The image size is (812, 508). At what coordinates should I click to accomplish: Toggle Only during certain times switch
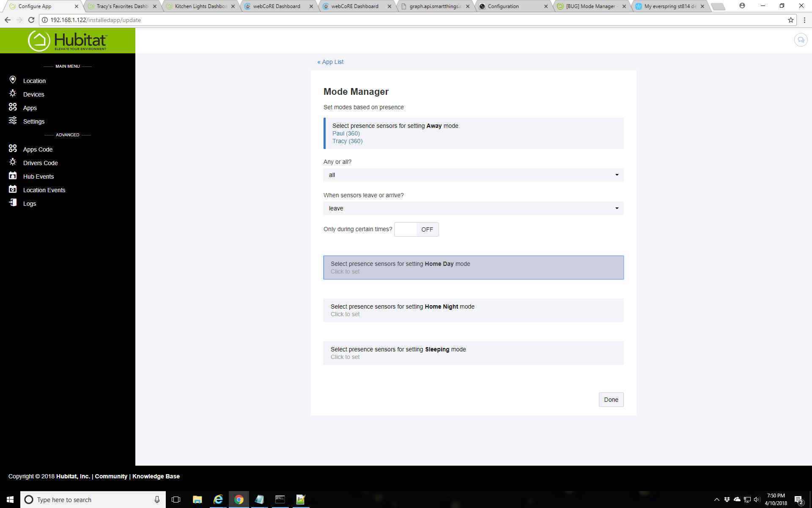tap(416, 229)
